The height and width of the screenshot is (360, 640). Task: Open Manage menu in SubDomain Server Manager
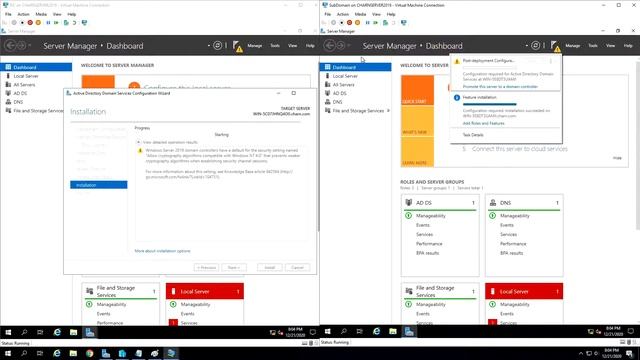pos(573,46)
